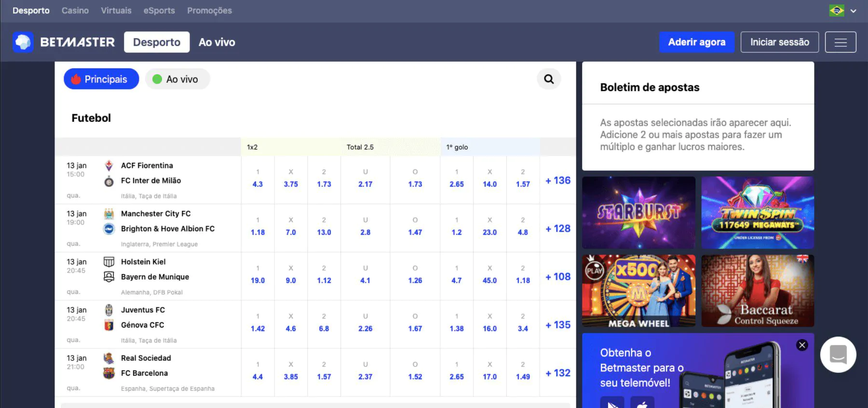The width and height of the screenshot is (868, 408).
Task: Switch to Ao vivo header tab
Action: [217, 42]
